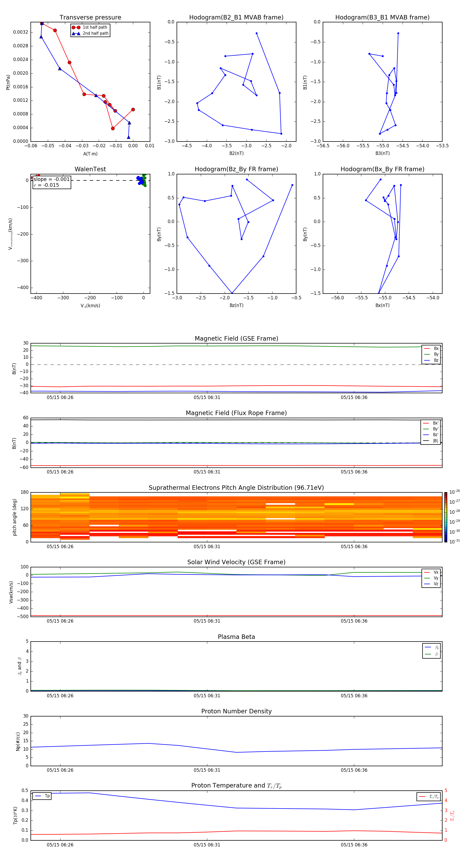Click the 'slope = -0.001' annotation
This screenshot has width=473, height=868.
click(52, 179)
